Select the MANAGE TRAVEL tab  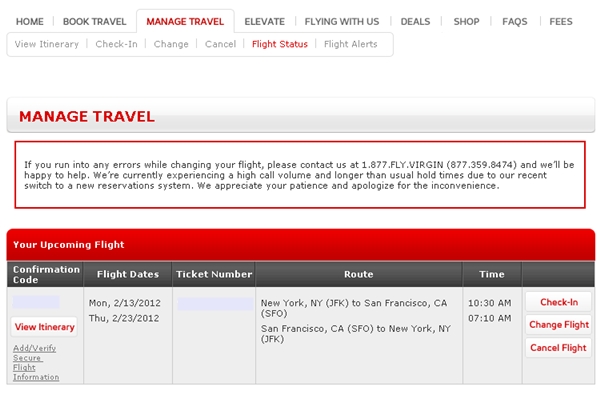185,22
